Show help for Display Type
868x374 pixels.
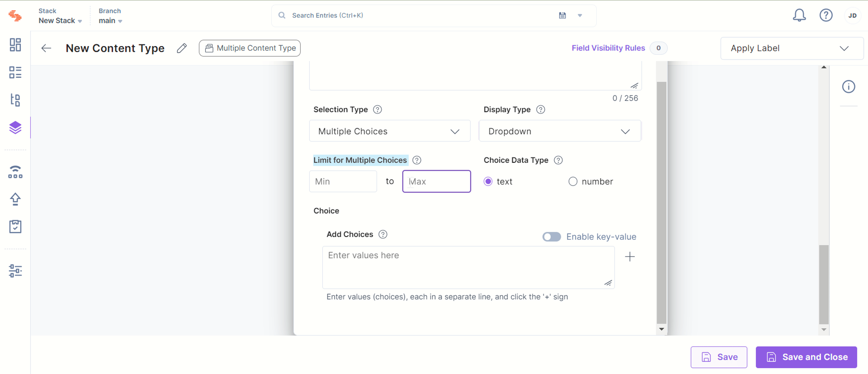[x=540, y=109]
